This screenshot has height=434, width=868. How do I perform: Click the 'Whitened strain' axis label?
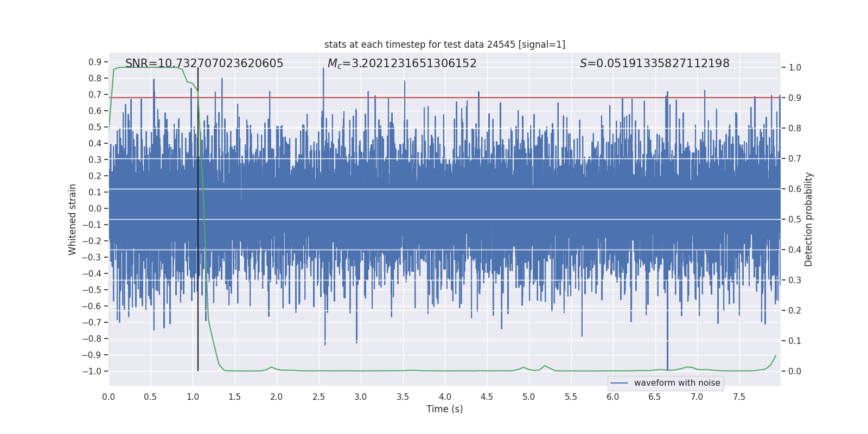coord(72,219)
